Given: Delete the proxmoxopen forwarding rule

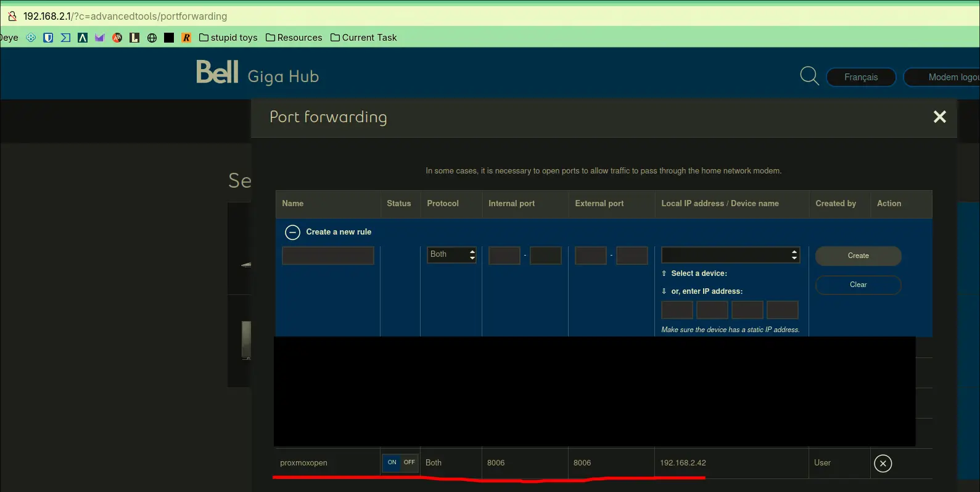Looking at the screenshot, I should 883,464.
